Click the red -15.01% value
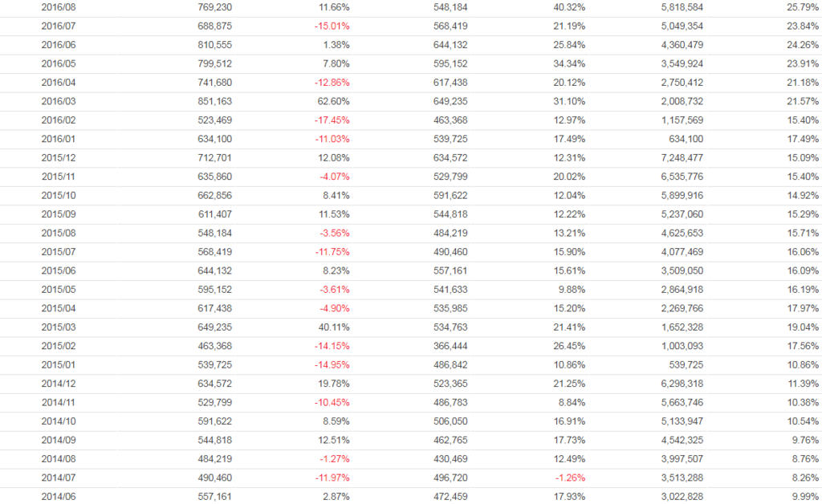This screenshot has height=504, width=822. (x=332, y=26)
